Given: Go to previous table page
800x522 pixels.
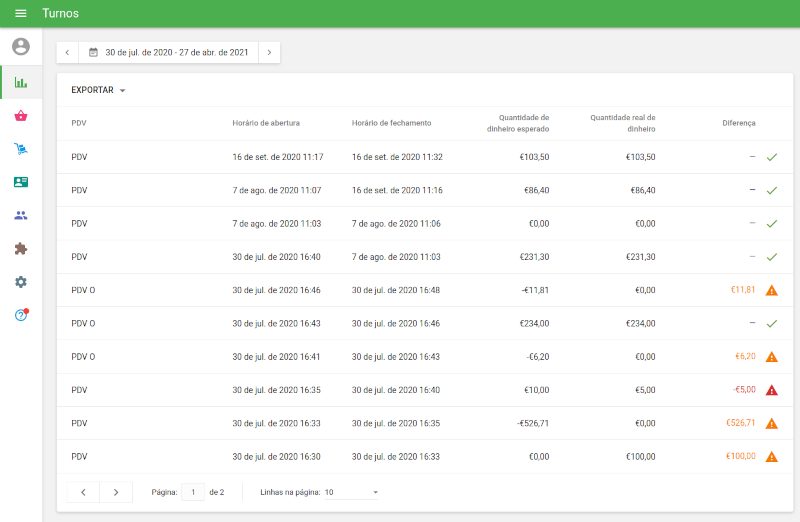Looking at the screenshot, I should pos(83,492).
